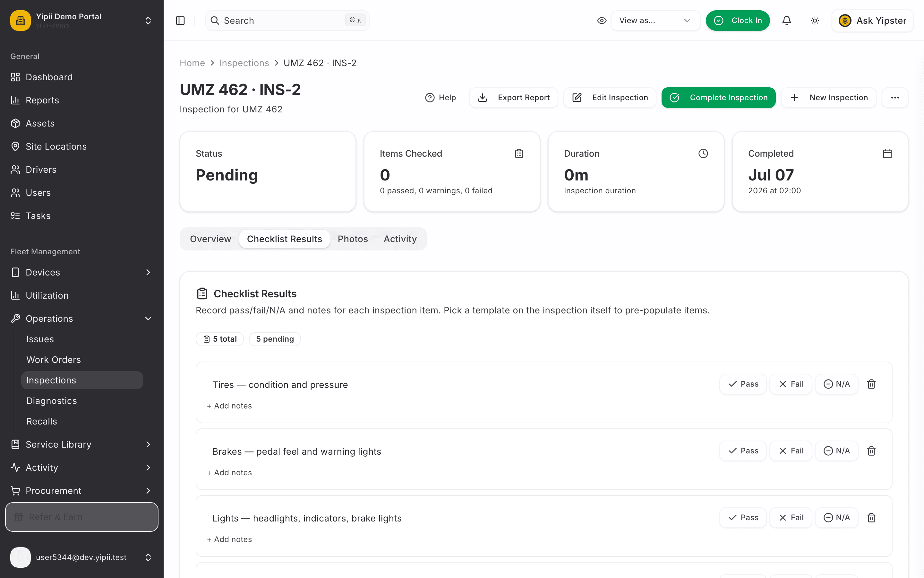The width and height of the screenshot is (924, 578).
Task: Add notes to the Lights item
Action: (x=229, y=539)
